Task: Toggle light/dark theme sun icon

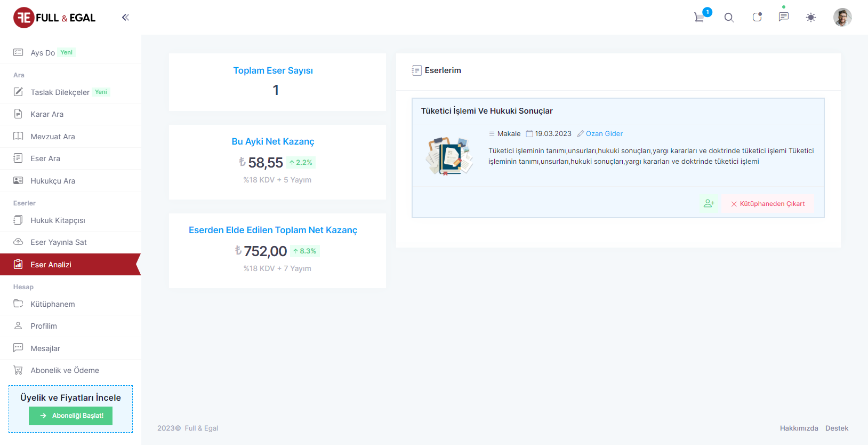Action: [x=810, y=18]
